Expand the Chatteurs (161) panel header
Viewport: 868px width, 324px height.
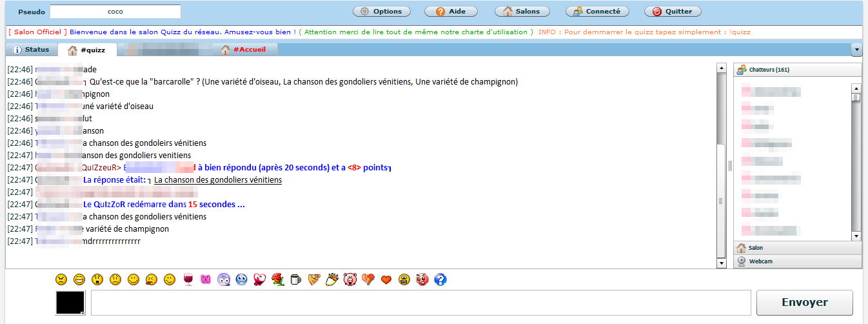pyautogui.click(x=798, y=70)
